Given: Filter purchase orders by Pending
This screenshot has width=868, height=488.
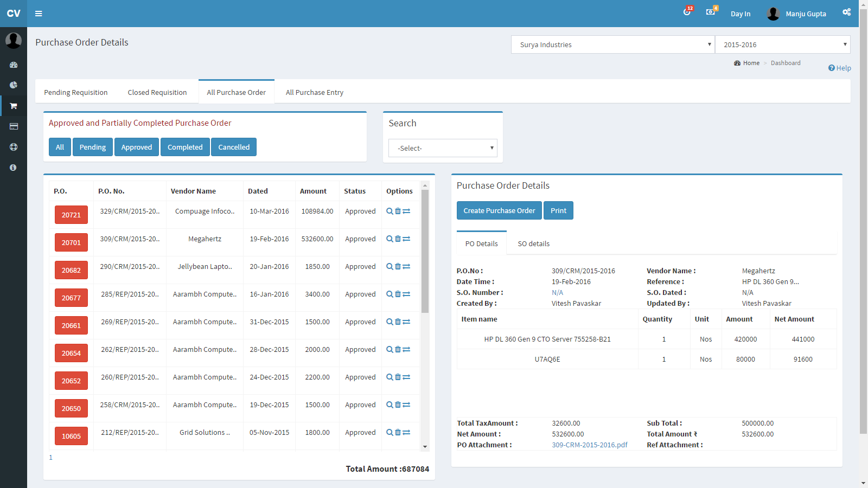Looking at the screenshot, I should [93, 147].
